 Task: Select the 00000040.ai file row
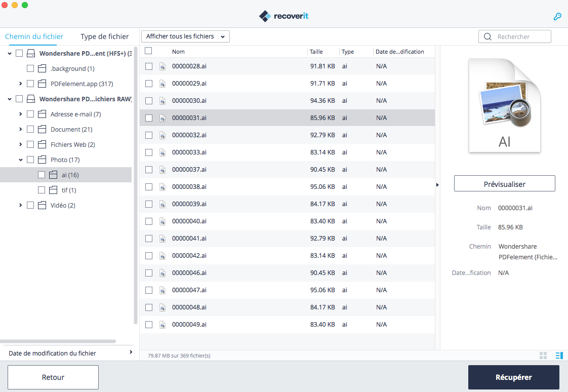pyautogui.click(x=287, y=221)
